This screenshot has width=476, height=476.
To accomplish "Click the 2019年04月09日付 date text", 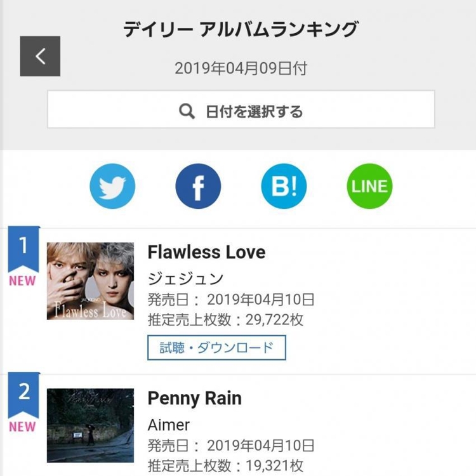I will click(x=241, y=69).
